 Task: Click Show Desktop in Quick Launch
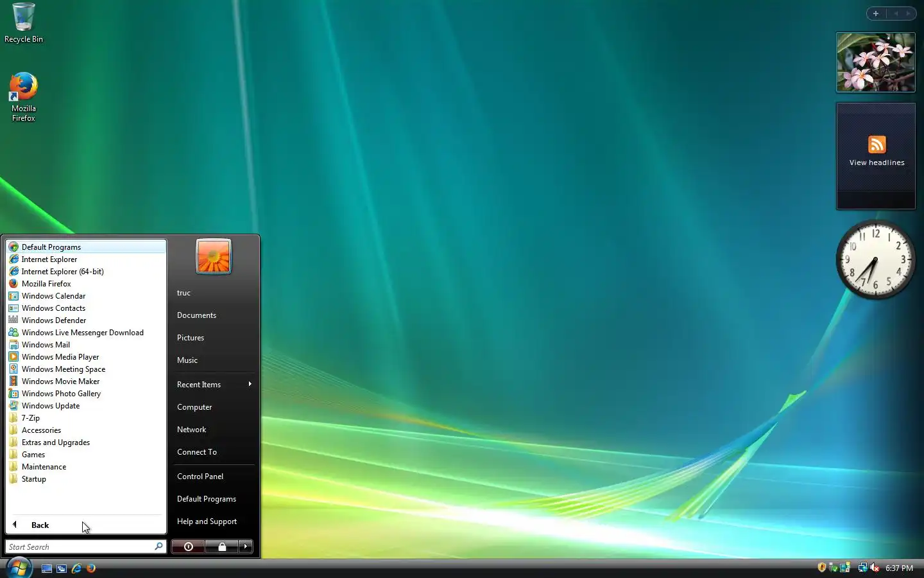click(47, 568)
